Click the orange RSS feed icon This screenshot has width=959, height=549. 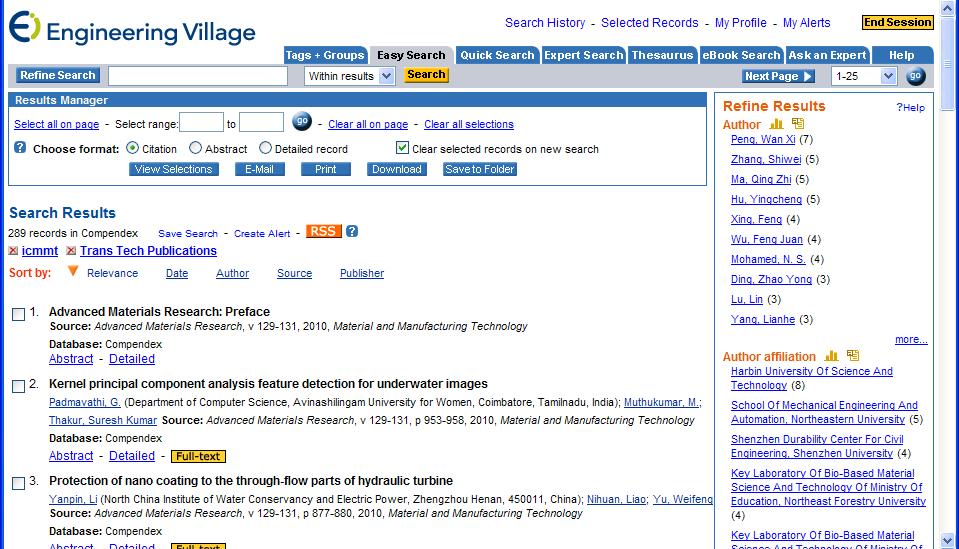point(323,231)
